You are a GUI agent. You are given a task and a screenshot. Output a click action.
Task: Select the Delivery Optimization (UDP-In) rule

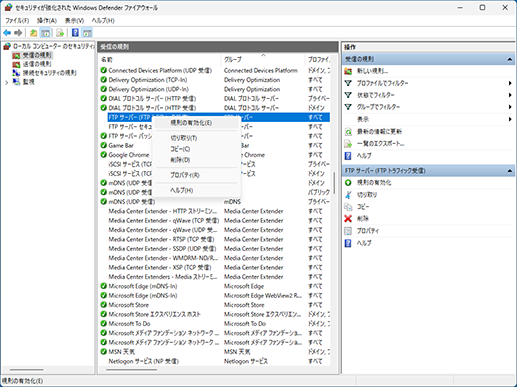click(x=149, y=89)
